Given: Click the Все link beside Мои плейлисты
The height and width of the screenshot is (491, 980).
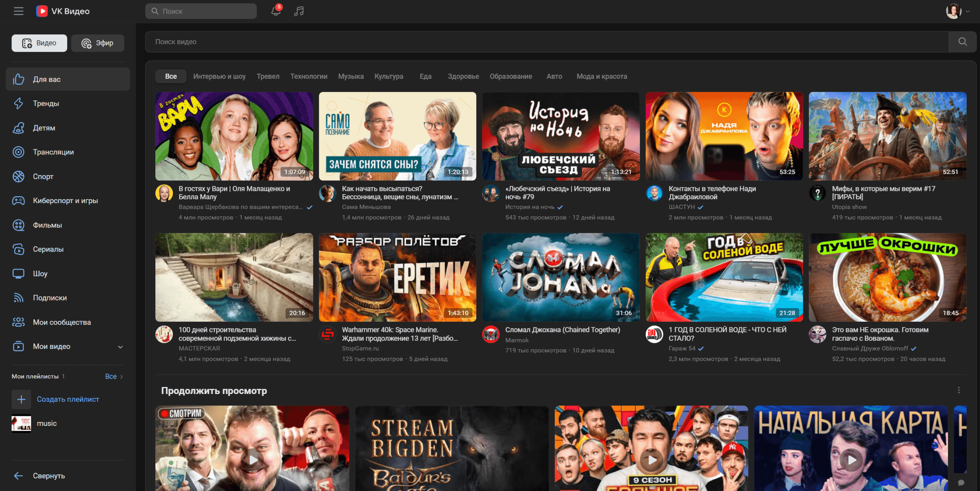Looking at the screenshot, I should point(111,376).
